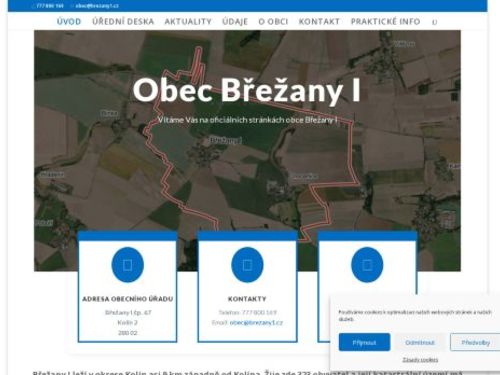The height and width of the screenshot is (375, 500).
Task: Click the Telefon line in Kontakty card
Action: pyautogui.click(x=247, y=312)
